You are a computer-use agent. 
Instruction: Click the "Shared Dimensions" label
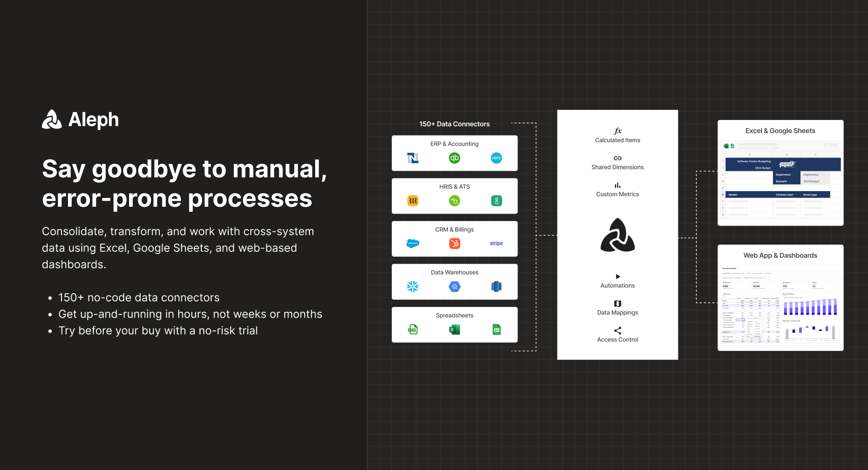[x=618, y=167]
